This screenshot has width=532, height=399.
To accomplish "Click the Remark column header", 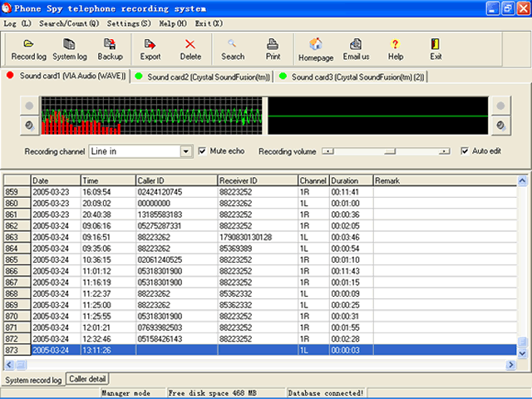I will [445, 180].
